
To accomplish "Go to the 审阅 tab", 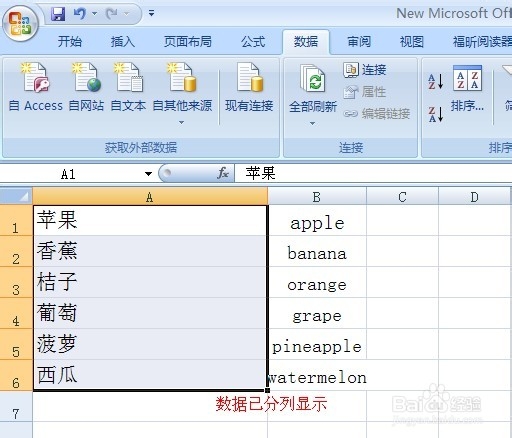I will 359,42.
